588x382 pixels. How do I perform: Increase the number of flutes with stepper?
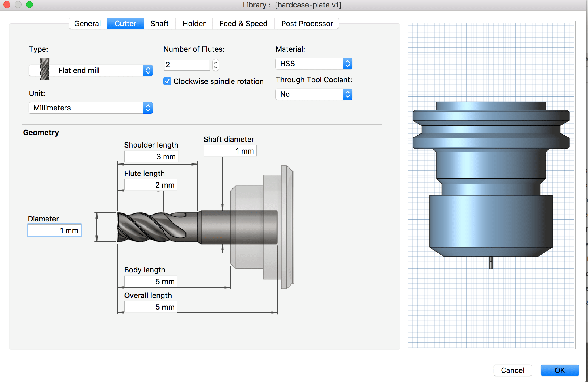[216, 62]
